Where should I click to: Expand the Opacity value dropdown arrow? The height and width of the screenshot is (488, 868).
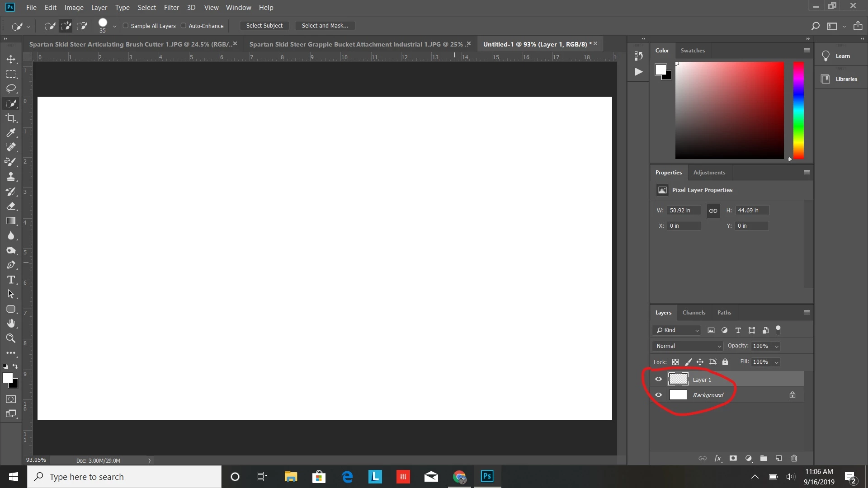(x=777, y=347)
